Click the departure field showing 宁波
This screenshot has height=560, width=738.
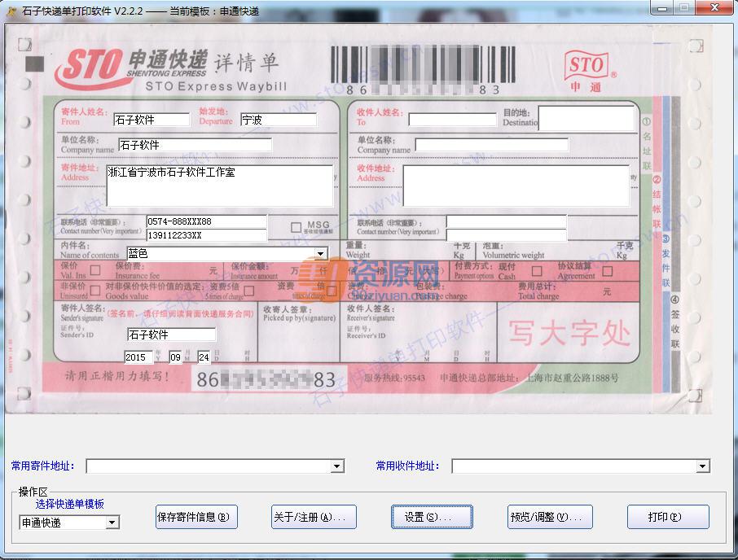pyautogui.click(x=279, y=120)
